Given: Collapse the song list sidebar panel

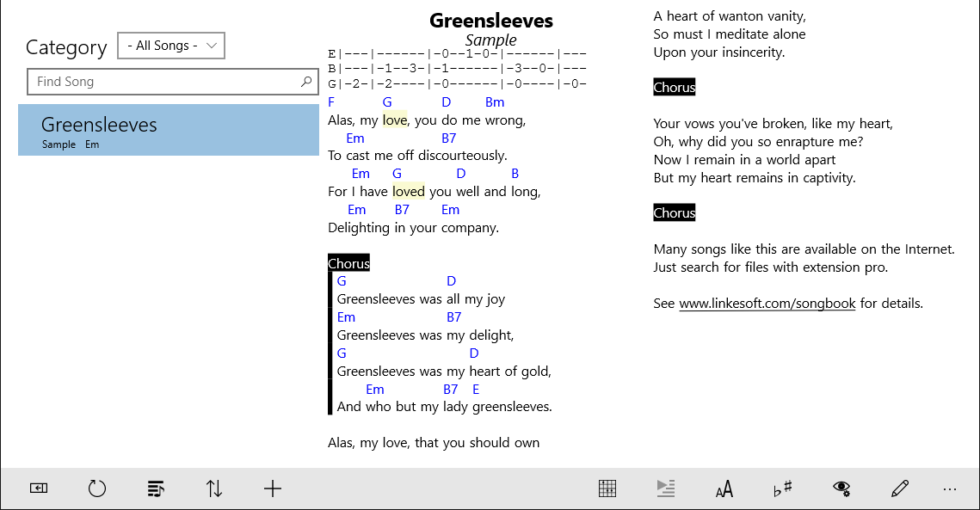Looking at the screenshot, I should coord(38,488).
